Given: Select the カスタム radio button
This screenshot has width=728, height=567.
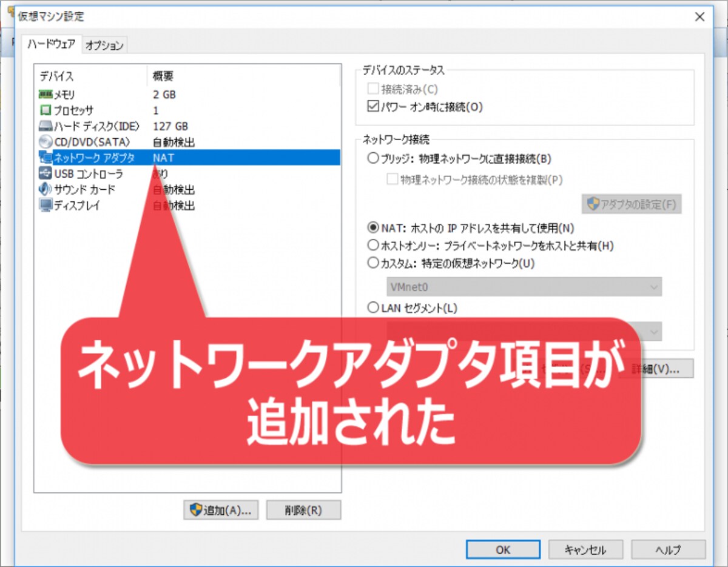Looking at the screenshot, I should coord(373,263).
